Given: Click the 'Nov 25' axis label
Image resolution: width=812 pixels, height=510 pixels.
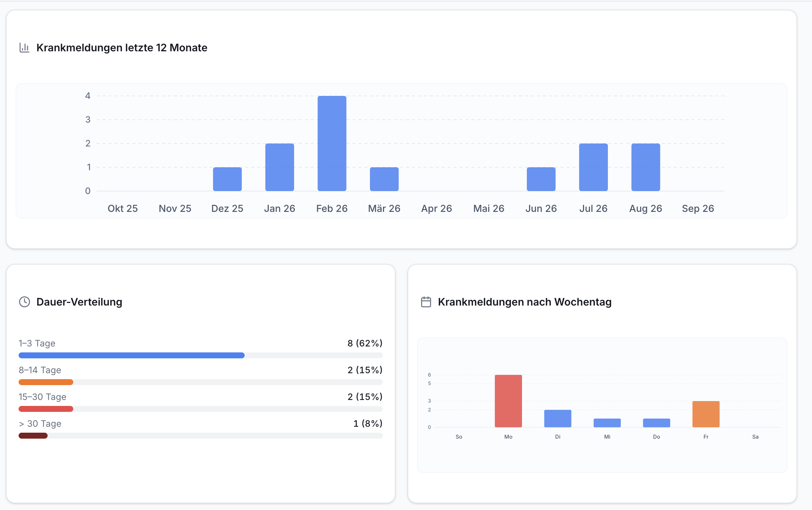Looking at the screenshot, I should pyautogui.click(x=175, y=209).
